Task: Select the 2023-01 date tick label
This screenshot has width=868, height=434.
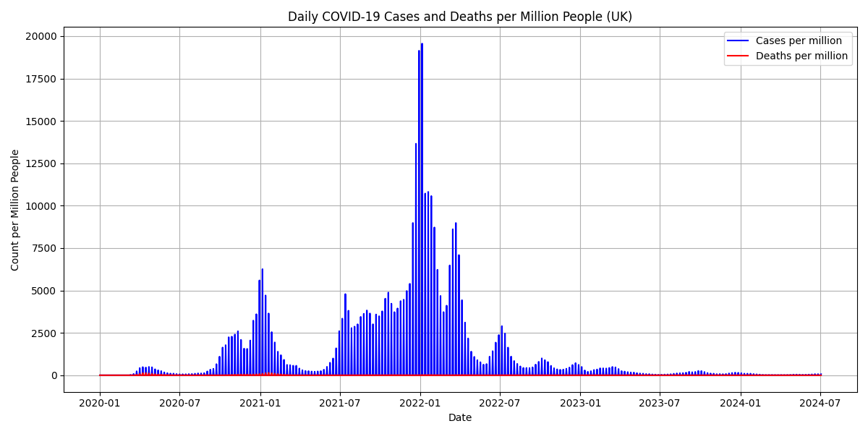Action: pos(581,403)
